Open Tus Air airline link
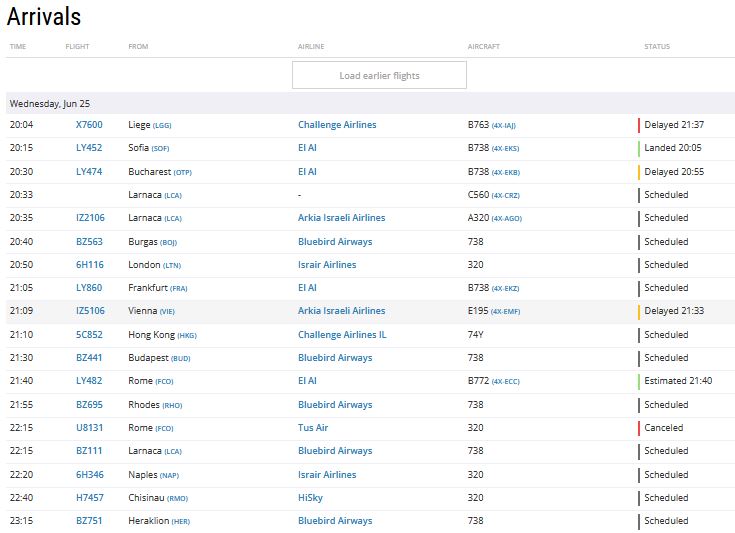 313,427
